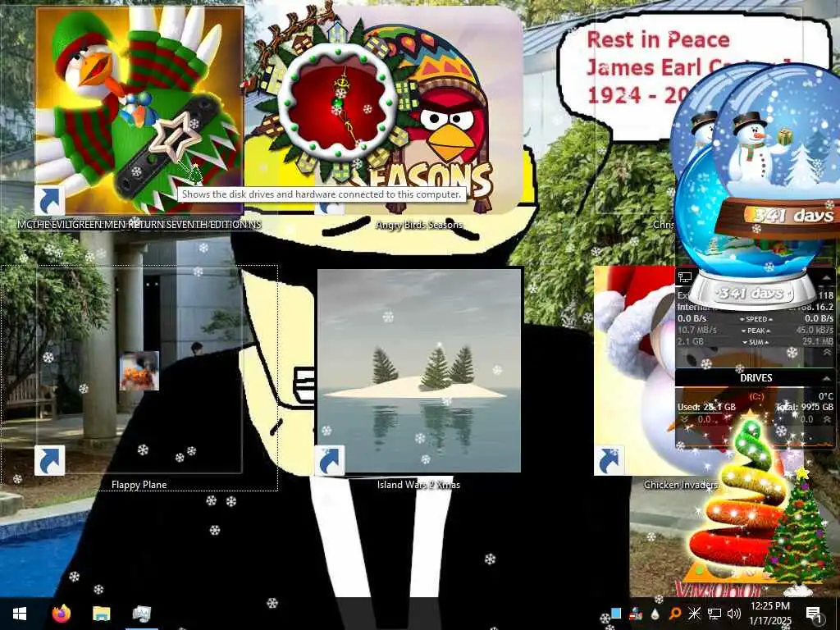The width and height of the screenshot is (840, 630).
Task: Click the white snowflake star tray icon
Action: coord(694,614)
